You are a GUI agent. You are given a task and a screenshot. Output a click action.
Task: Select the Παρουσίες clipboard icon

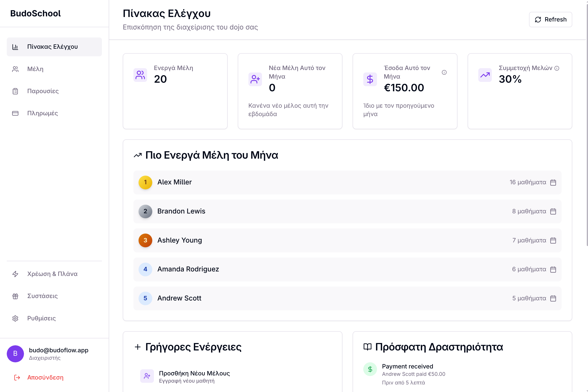(15, 91)
